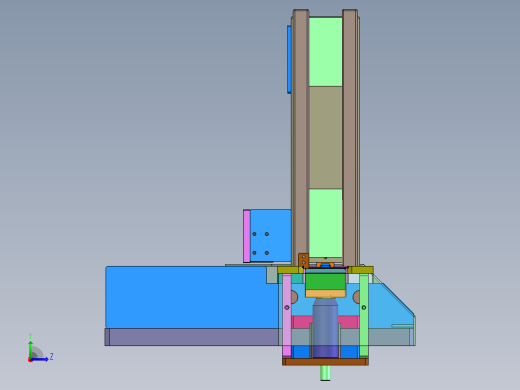Select the purple-gray base plate under blue block
Screen dimensions: 520x390
coord(192,337)
